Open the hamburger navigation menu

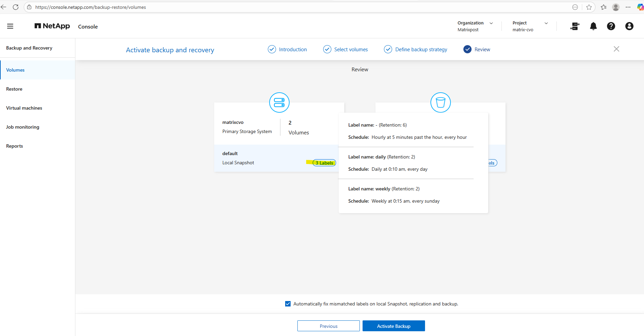[x=10, y=26]
